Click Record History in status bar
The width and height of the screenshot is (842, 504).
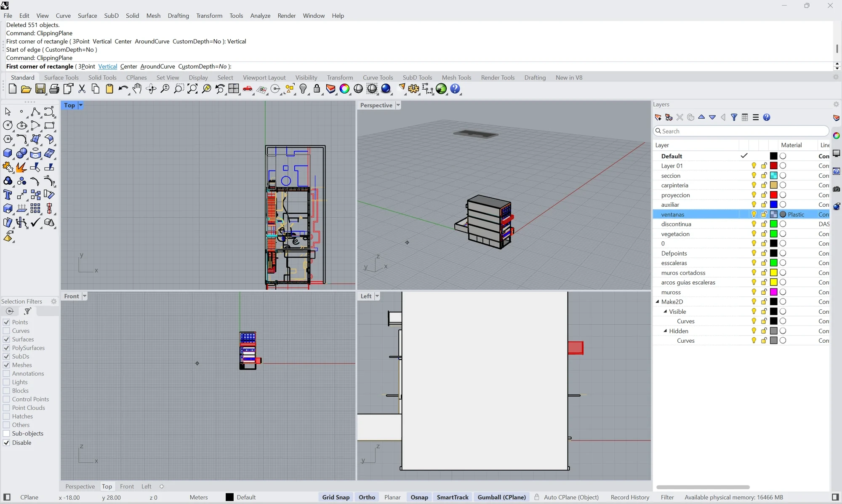[x=630, y=497]
